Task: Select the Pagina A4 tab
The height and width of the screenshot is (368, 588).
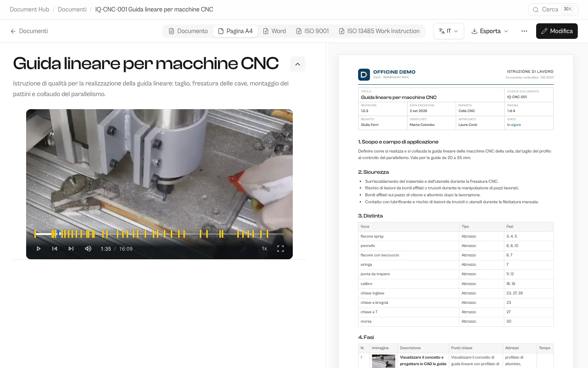Action: coord(235,31)
